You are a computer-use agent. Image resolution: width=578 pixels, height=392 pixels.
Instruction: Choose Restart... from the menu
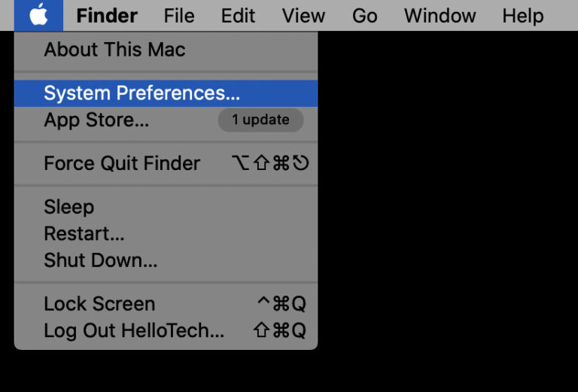click(84, 233)
